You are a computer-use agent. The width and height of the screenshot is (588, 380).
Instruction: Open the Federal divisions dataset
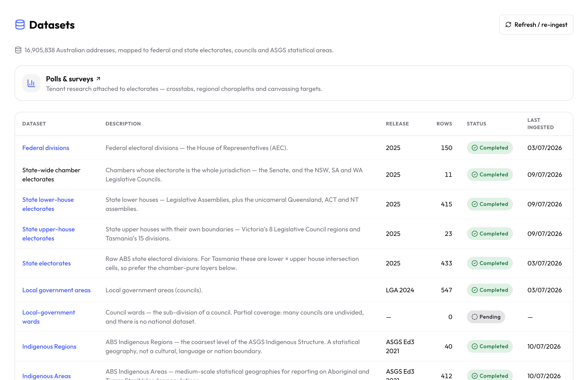[46, 148]
